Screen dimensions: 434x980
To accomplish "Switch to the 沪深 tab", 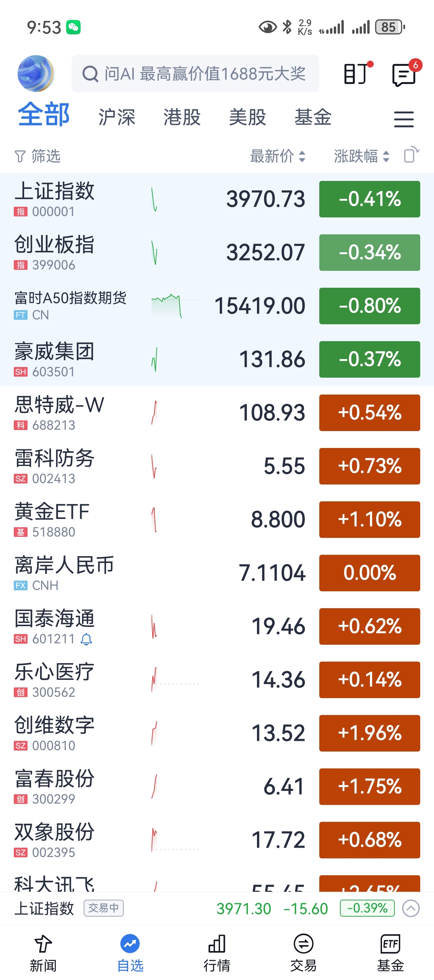I will click(x=117, y=117).
